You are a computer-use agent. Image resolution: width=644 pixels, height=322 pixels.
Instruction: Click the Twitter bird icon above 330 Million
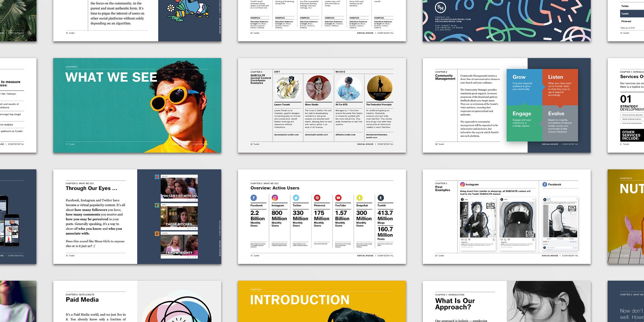296,198
